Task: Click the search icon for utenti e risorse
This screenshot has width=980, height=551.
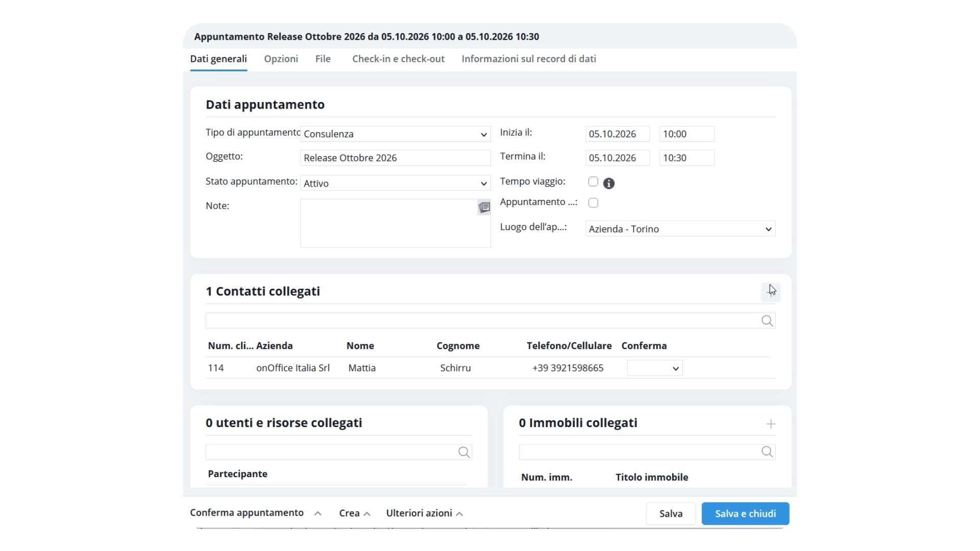Action: [x=464, y=452]
